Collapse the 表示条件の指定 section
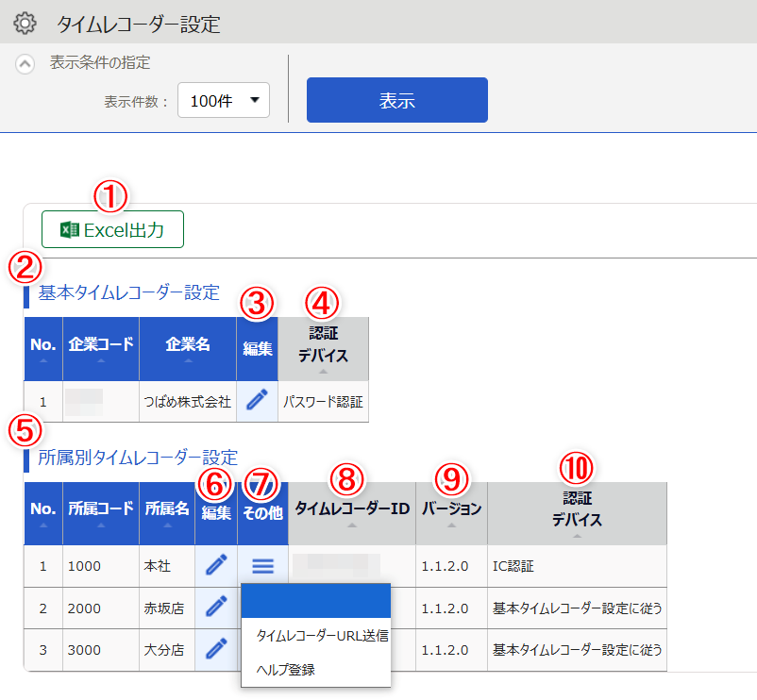The height and width of the screenshot is (700, 757). click(x=25, y=64)
